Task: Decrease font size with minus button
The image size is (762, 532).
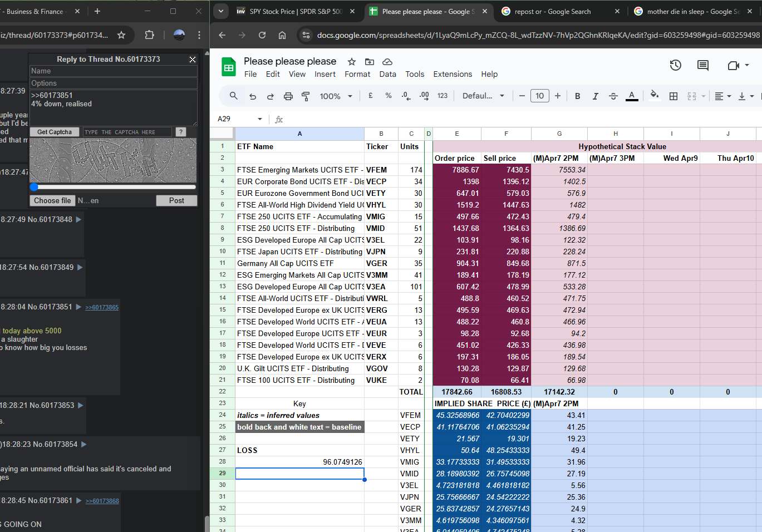Action: [x=522, y=96]
